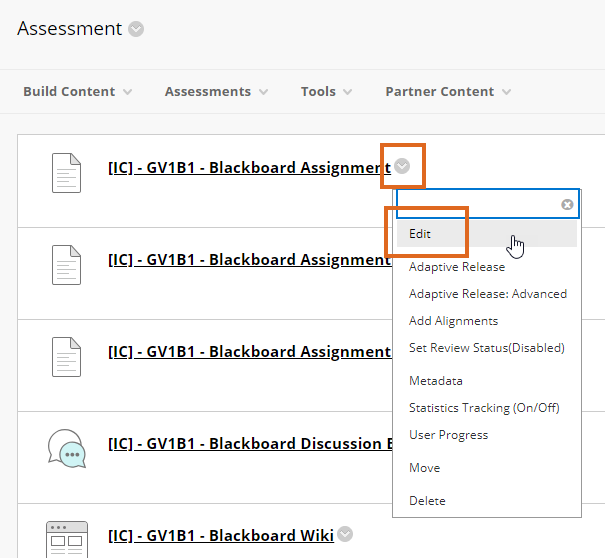605x558 pixels.
Task: Choose Add Alignments from the menu
Action: tap(453, 321)
